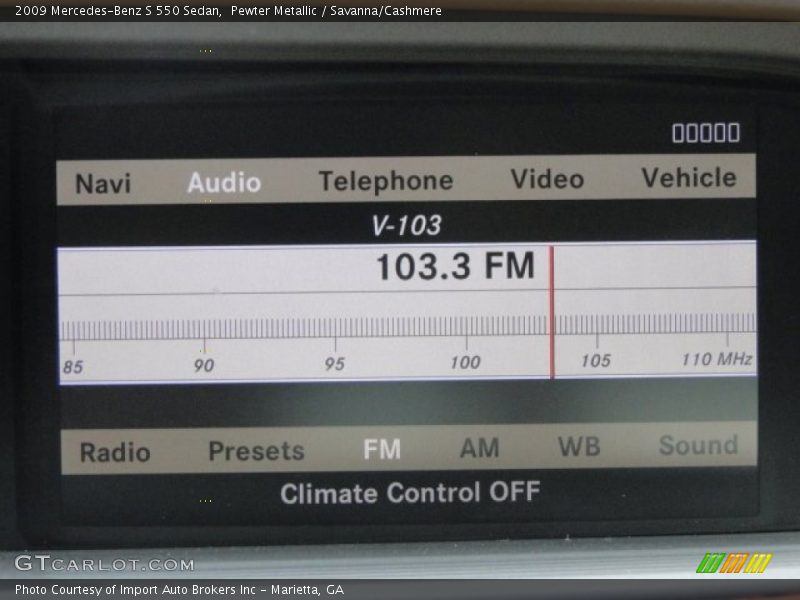
Task: Click the GTCARLOT.COM logo
Action: pos(105,563)
